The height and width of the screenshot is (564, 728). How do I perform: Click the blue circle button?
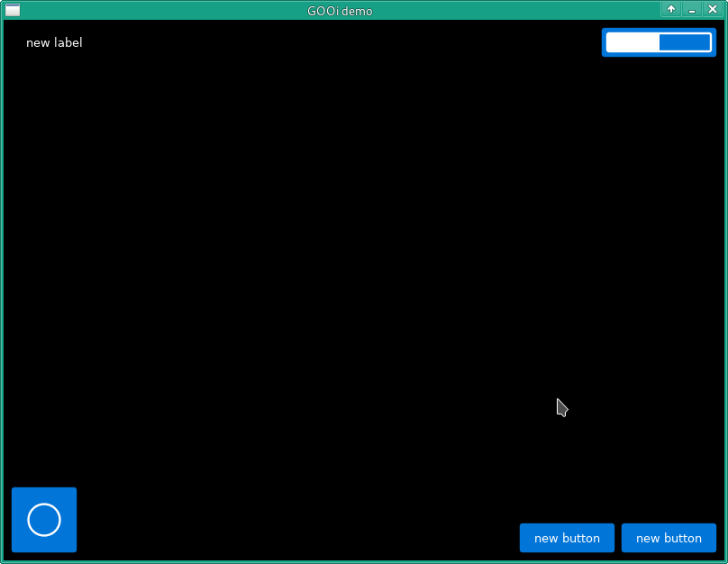click(44, 520)
